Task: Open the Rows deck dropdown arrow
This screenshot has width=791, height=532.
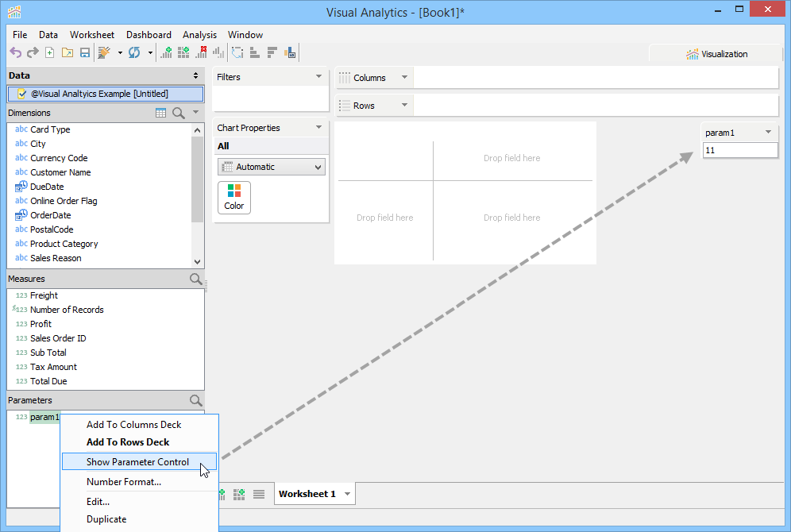Action: tap(404, 105)
